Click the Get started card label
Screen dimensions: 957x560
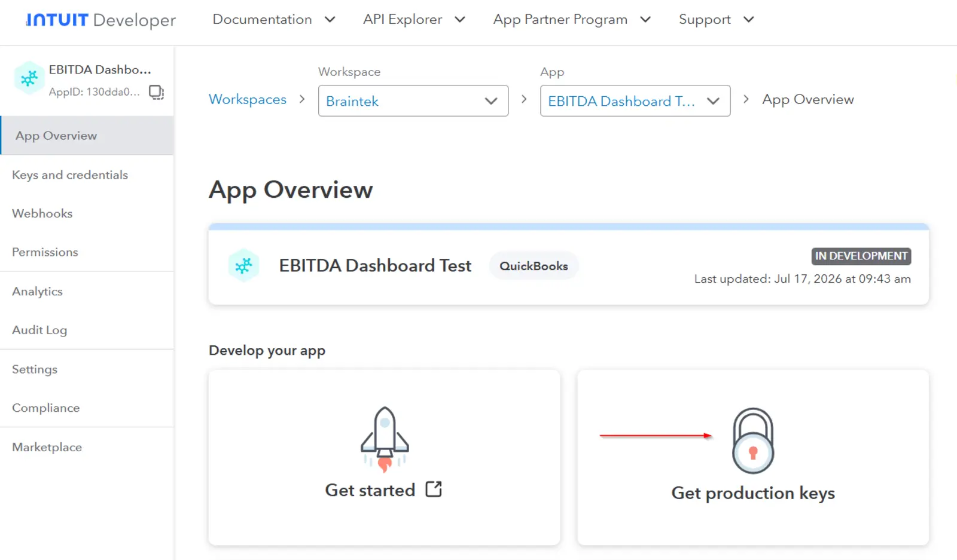(370, 490)
